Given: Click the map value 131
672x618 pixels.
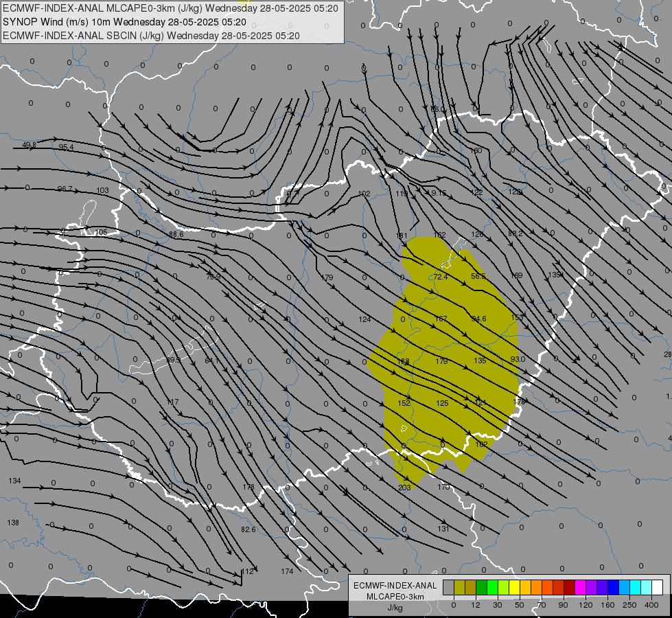Looking at the screenshot, I should coord(443,529).
